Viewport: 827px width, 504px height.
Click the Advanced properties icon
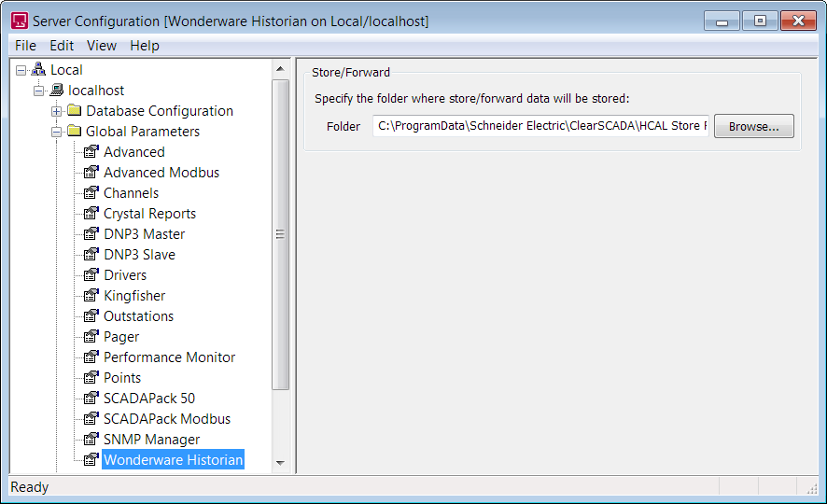(91, 151)
